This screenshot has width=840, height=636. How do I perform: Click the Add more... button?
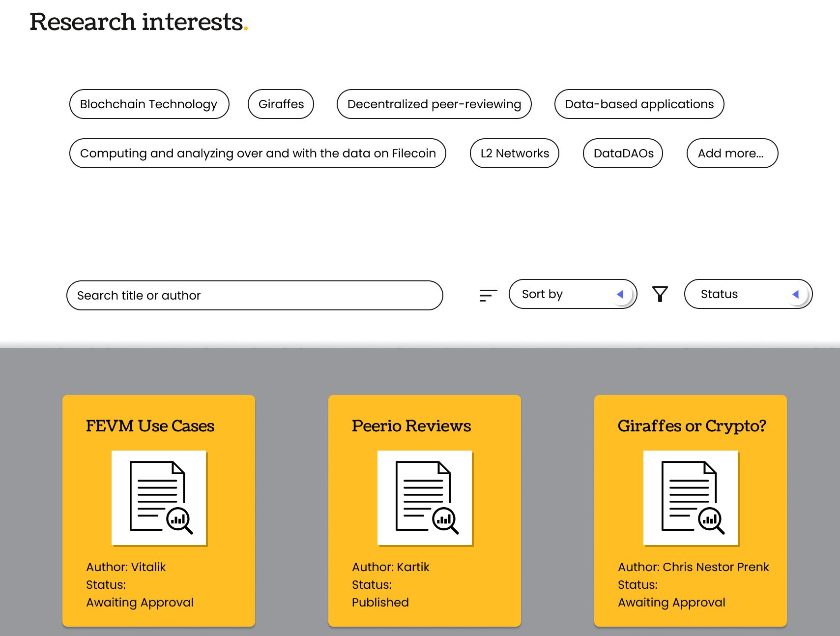(x=732, y=153)
